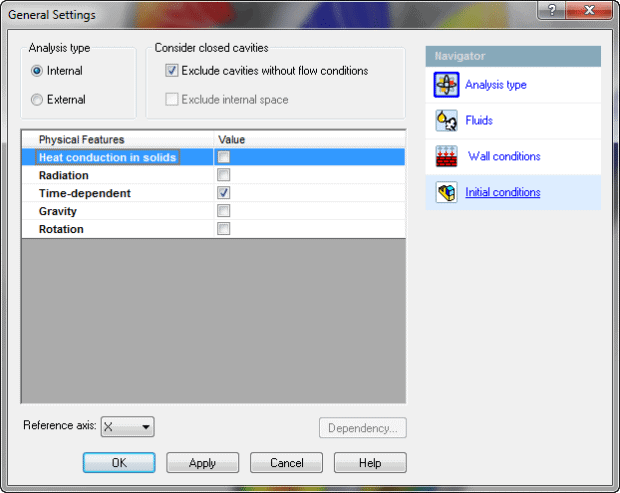Click the Initial conditions navigator icon
Image resolution: width=620 pixels, height=493 pixels.
(446, 192)
